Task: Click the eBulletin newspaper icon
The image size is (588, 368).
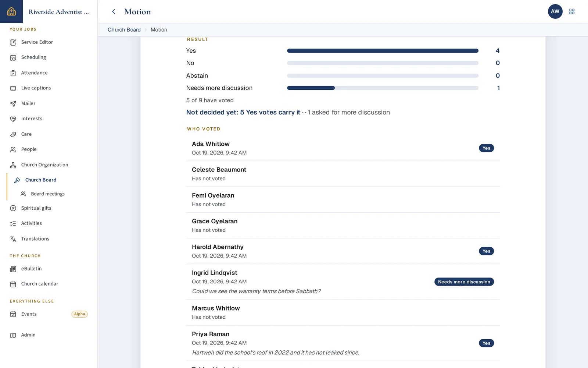Action: (x=13, y=269)
